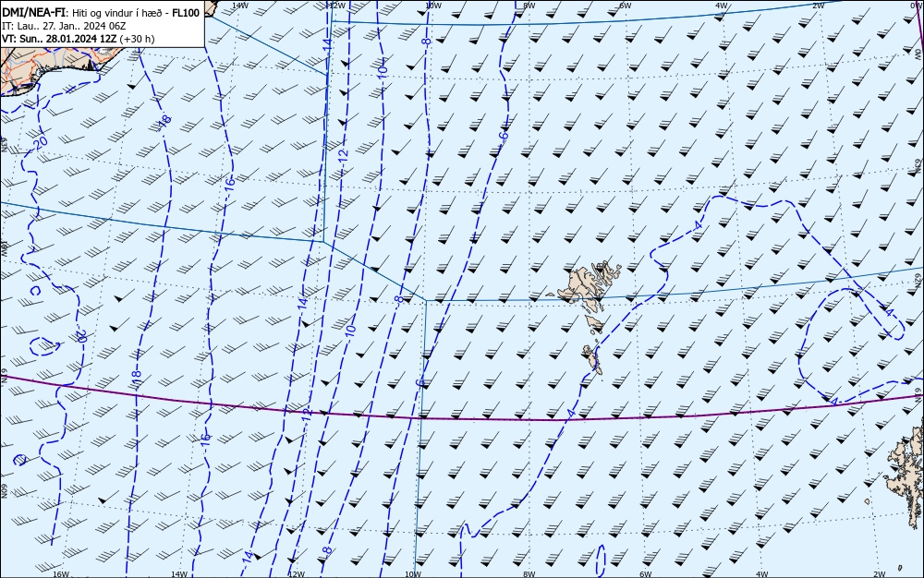This screenshot has width=924, height=578.
Task: Click the Faroe Islands main landmass
Action: coord(587,287)
